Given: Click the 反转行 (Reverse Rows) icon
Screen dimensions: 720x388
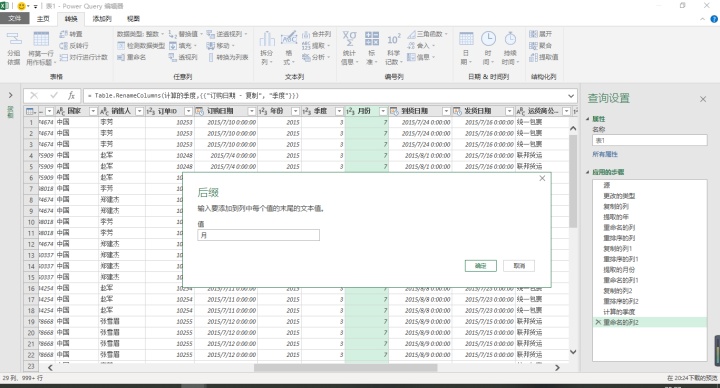Looking at the screenshot, I should point(64,46).
